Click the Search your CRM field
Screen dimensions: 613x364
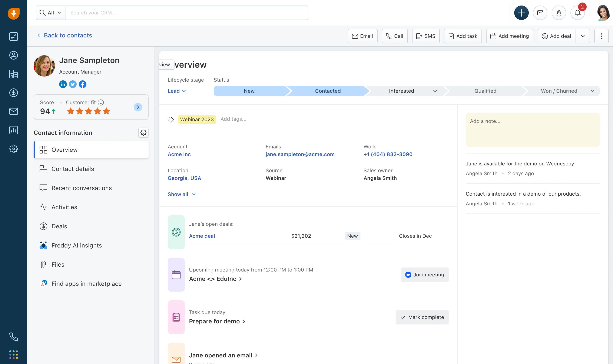[187, 13]
